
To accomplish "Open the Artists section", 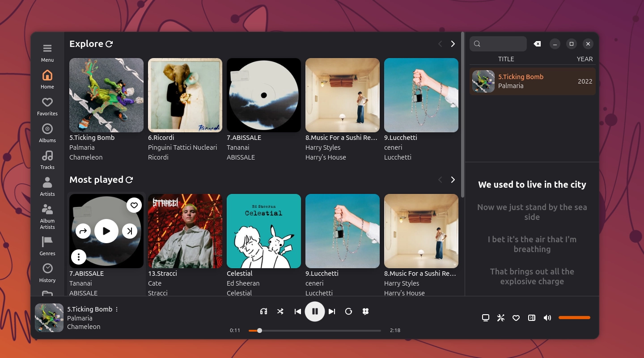I will pos(47,187).
